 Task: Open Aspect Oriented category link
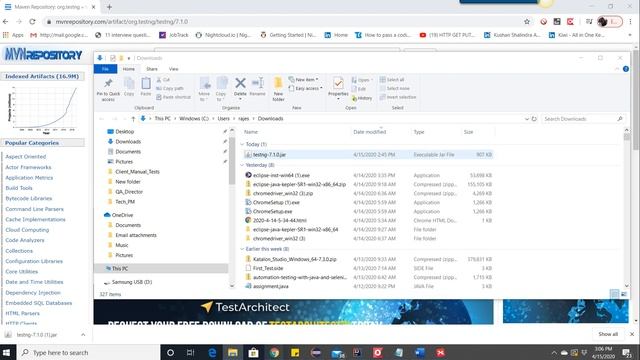click(x=26, y=157)
